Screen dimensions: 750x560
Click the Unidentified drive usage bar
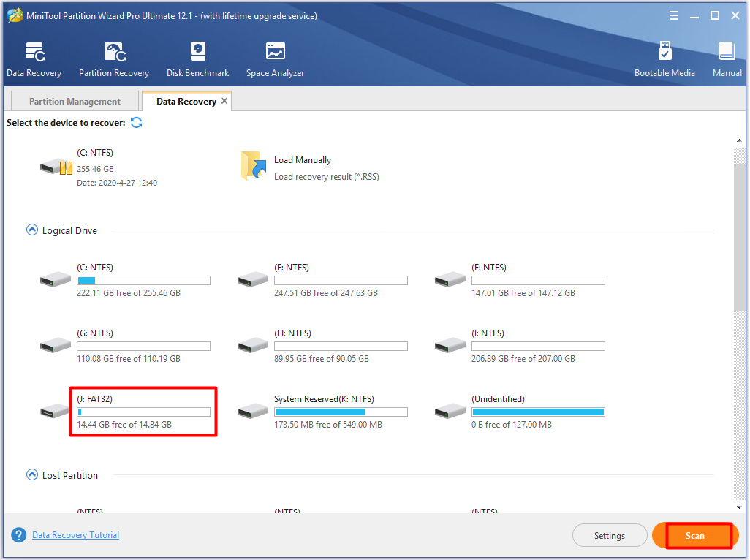(x=538, y=412)
